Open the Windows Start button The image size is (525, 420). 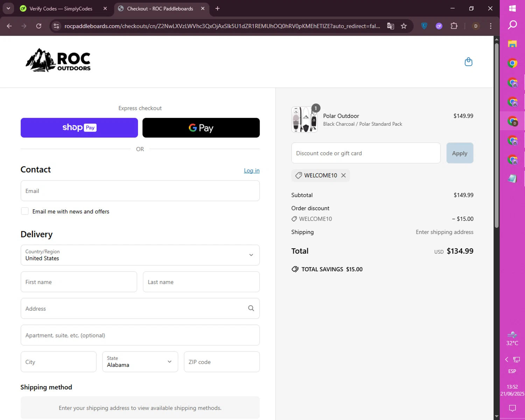tap(512, 8)
